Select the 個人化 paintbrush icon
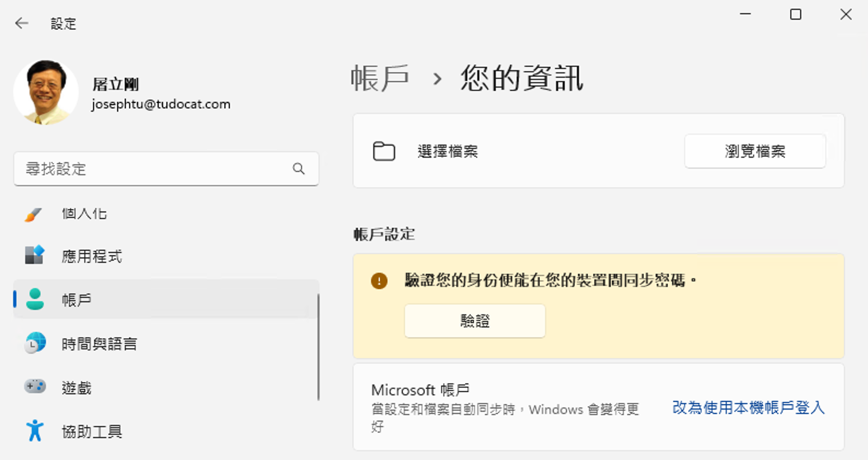The width and height of the screenshot is (868, 460). tap(33, 214)
